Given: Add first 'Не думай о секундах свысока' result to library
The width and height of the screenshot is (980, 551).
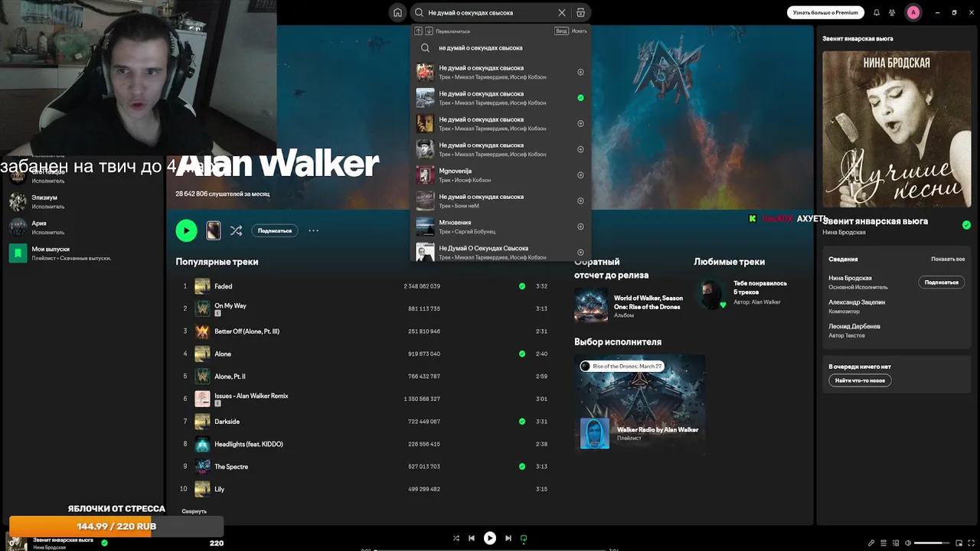Looking at the screenshot, I should (580, 72).
